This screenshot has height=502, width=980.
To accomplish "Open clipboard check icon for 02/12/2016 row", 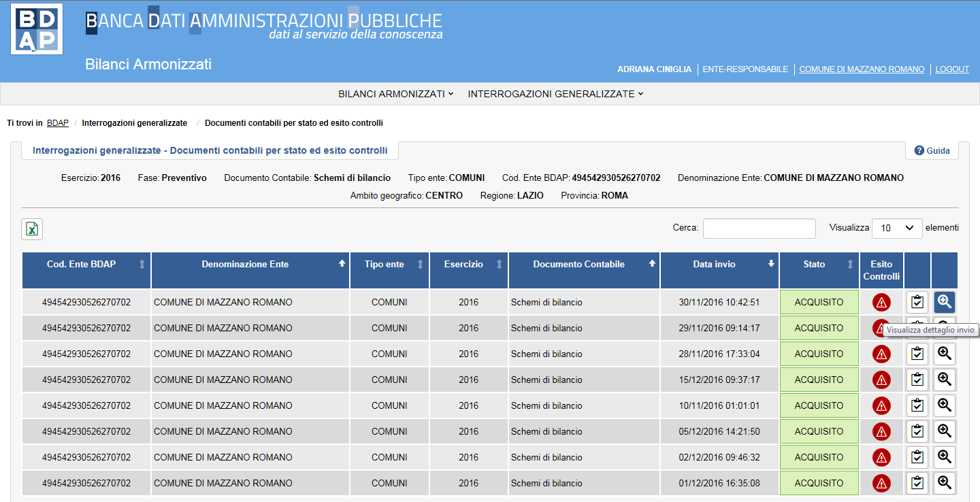I will tap(917, 457).
